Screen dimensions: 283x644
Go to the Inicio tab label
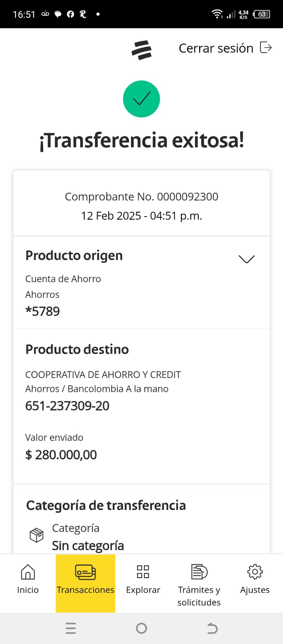28,590
